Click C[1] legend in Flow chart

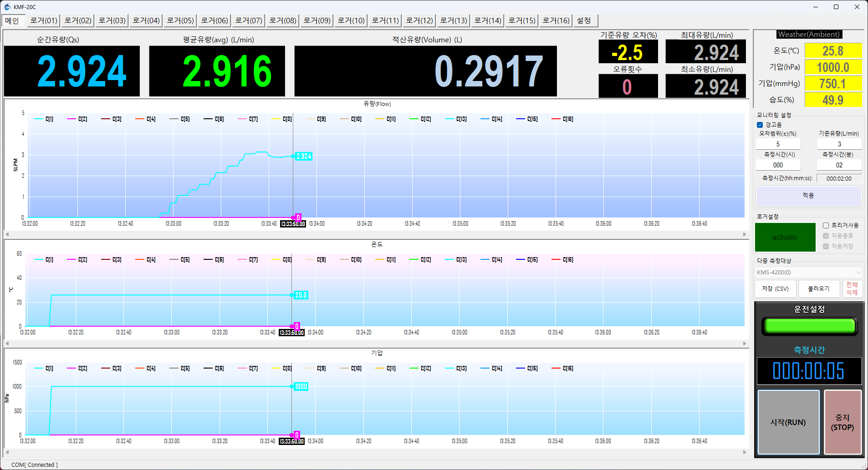[44, 119]
